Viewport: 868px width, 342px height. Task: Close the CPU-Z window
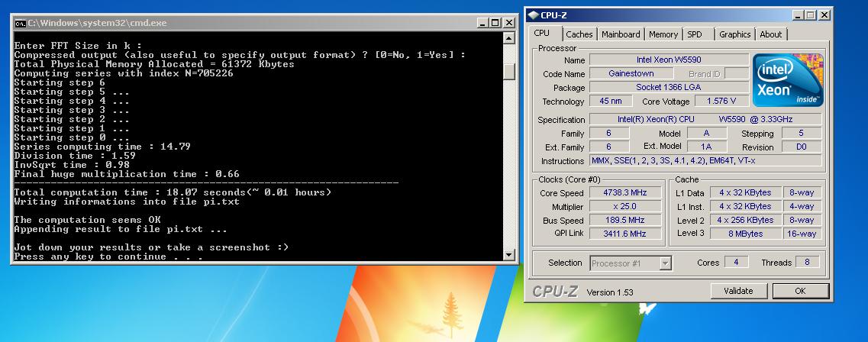(x=824, y=15)
